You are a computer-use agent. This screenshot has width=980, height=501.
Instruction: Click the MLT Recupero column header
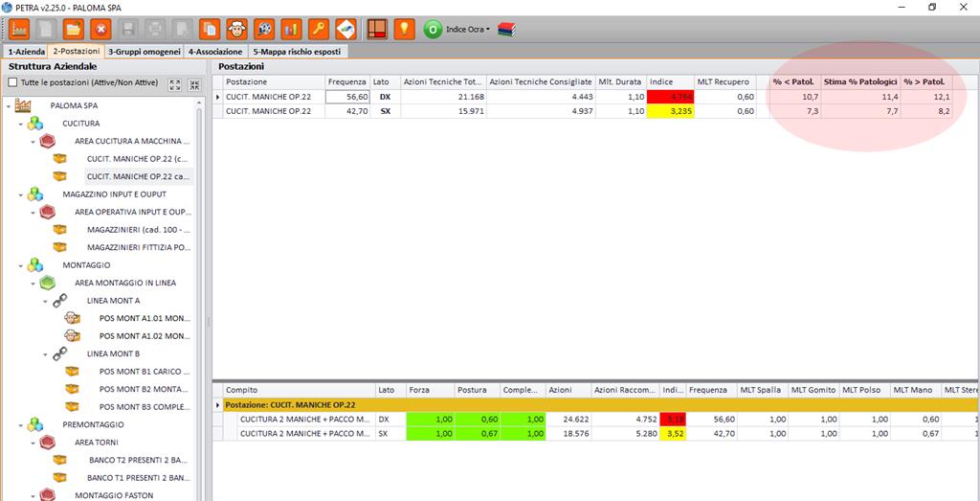click(725, 82)
